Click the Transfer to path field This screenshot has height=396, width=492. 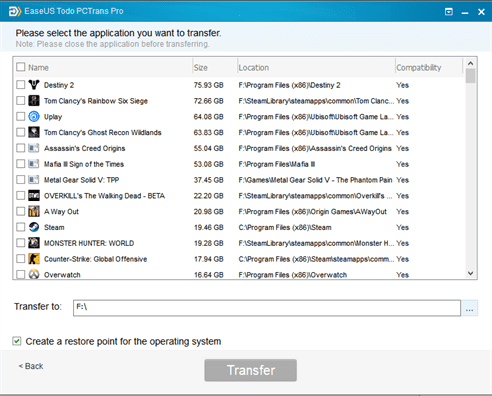coord(267,308)
